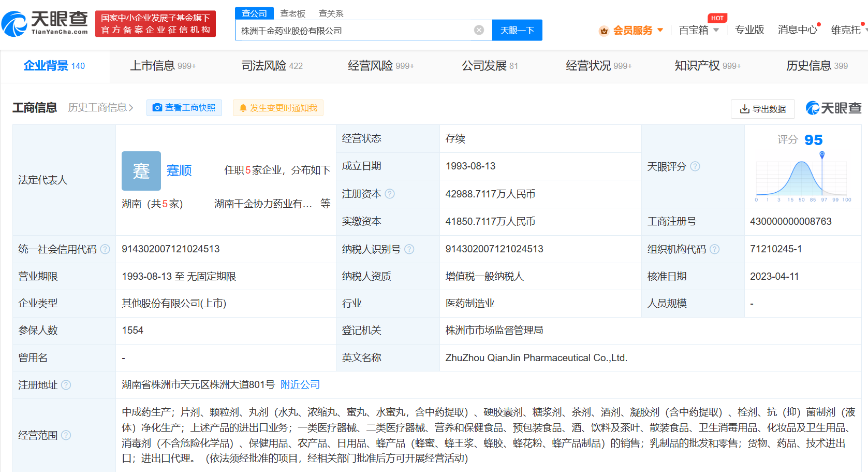Open help icon next to 注册资本

point(390,194)
